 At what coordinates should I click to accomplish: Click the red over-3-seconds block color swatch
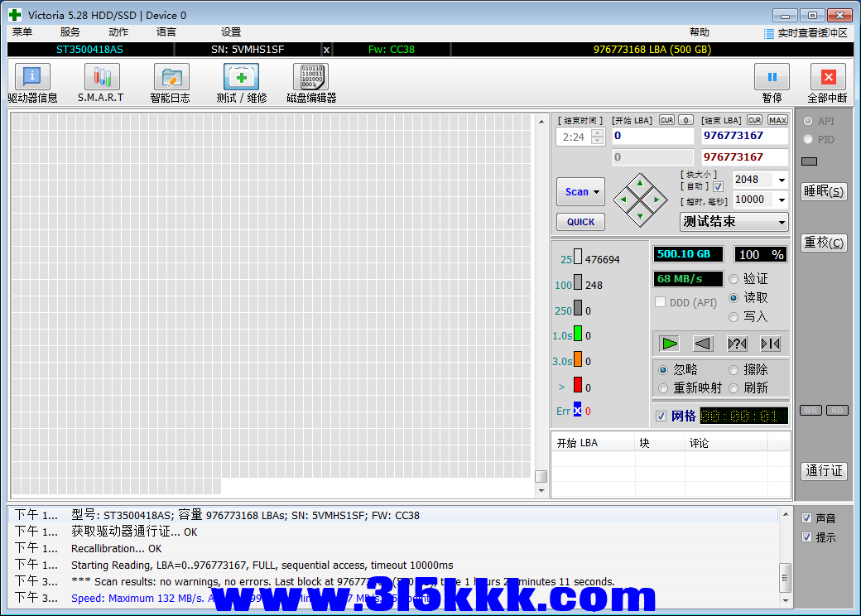[x=578, y=385]
